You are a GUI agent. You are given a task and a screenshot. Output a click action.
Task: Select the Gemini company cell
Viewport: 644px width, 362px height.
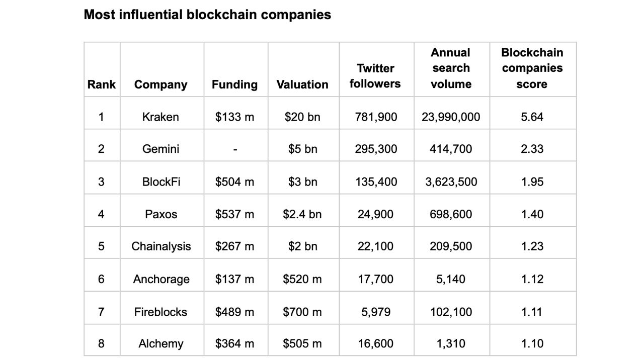160,149
